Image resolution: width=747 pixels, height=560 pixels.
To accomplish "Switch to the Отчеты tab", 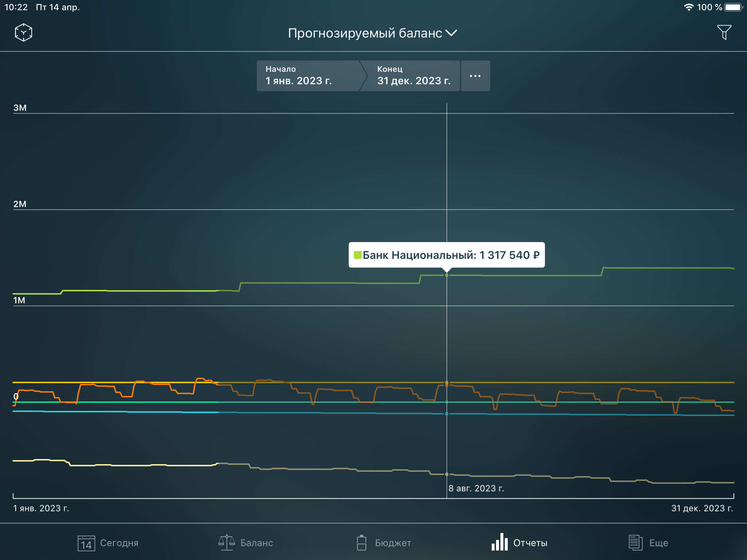I will coord(519,542).
